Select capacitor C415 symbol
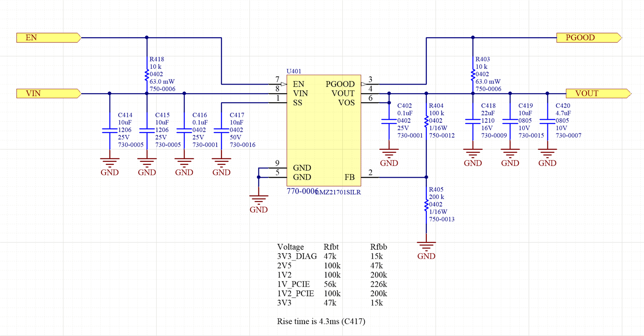The image size is (644, 336). pyautogui.click(x=147, y=130)
